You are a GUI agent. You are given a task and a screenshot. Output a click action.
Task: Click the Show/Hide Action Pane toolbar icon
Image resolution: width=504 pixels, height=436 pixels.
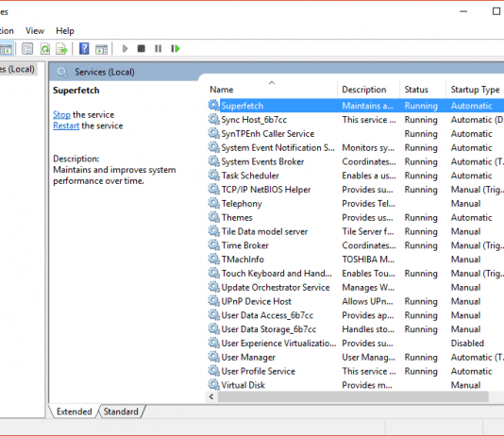pos(101,49)
